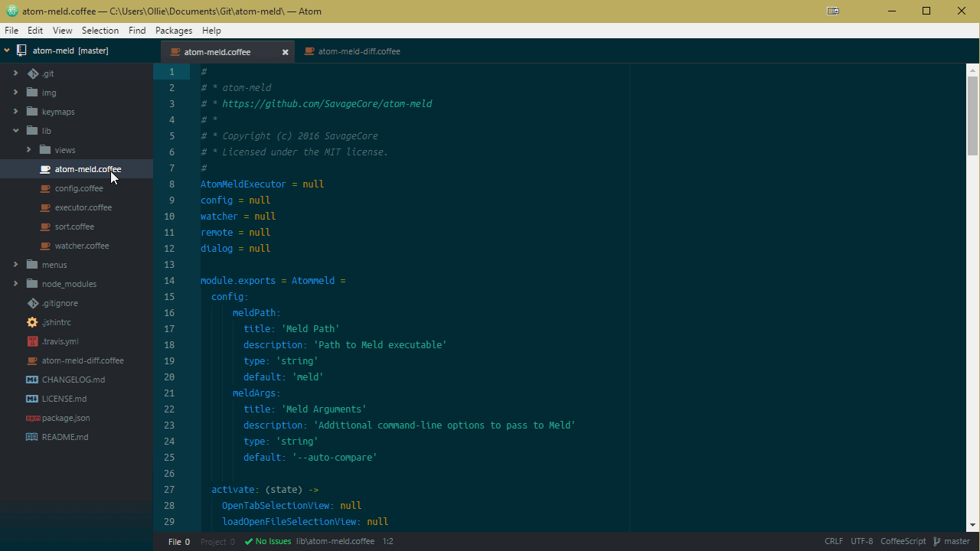The width and height of the screenshot is (980, 551).
Task: Click the git branch icon in status bar
Action: [x=936, y=541]
